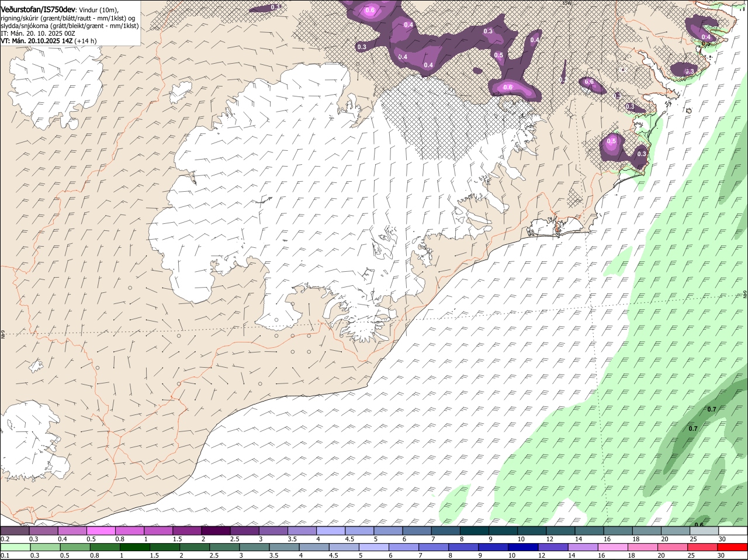Pick lower legend swatch labeled 3
This screenshot has height=560, width=748.
255,547
